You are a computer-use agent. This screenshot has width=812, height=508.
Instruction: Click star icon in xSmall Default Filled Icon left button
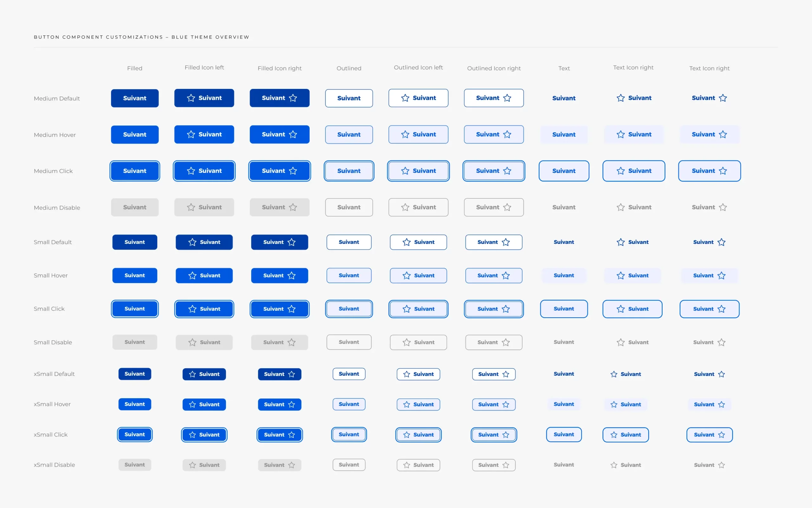192,374
